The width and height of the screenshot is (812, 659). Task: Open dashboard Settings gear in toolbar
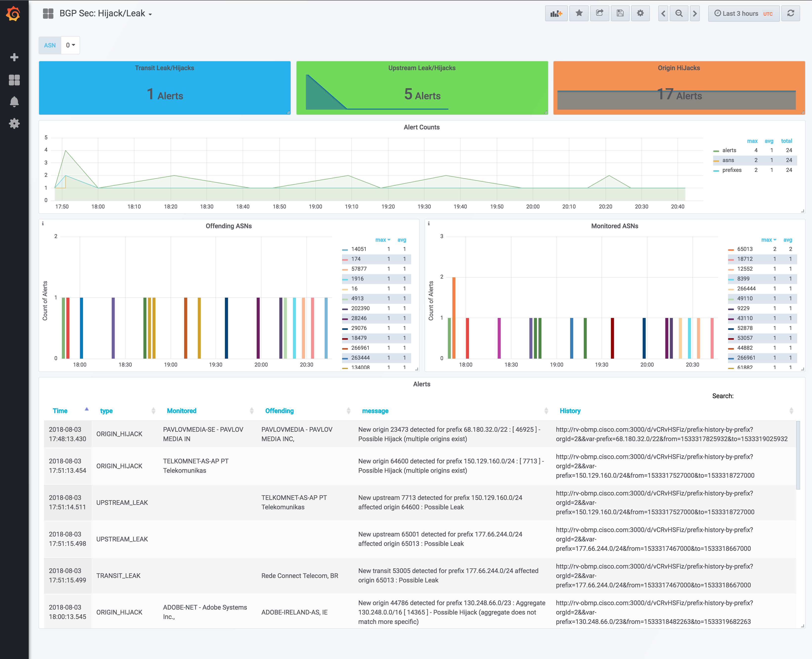tap(640, 14)
